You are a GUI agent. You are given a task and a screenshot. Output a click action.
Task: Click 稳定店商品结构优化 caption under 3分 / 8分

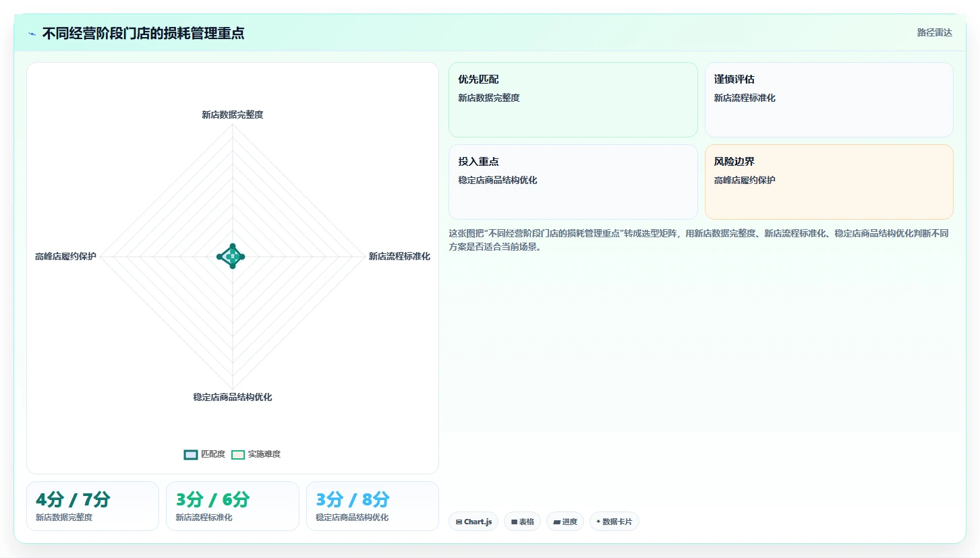pos(352,518)
